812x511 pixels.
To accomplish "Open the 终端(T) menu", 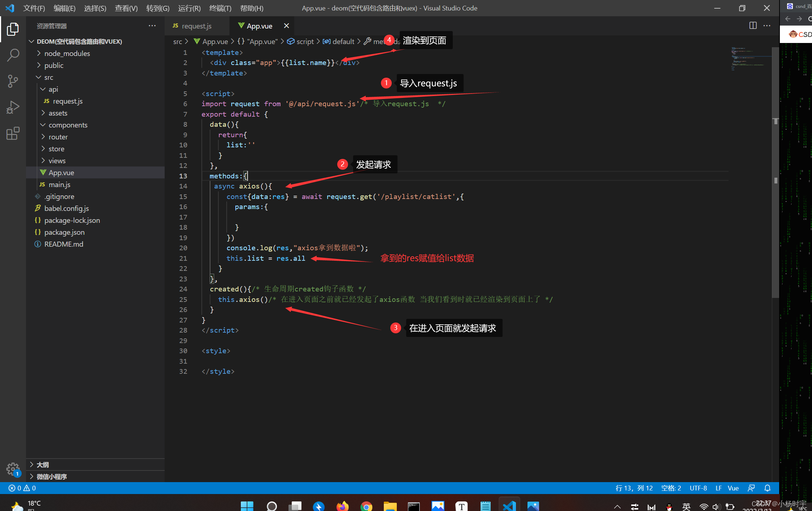I will [220, 8].
